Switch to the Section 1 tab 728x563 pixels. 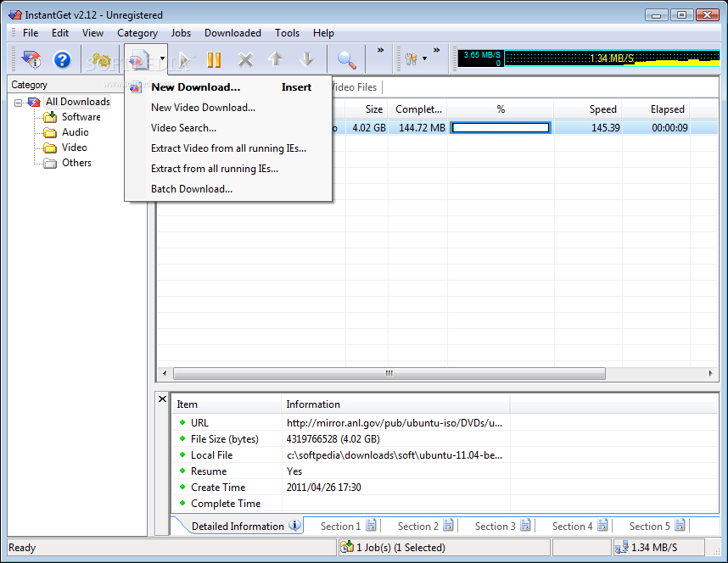point(348,526)
